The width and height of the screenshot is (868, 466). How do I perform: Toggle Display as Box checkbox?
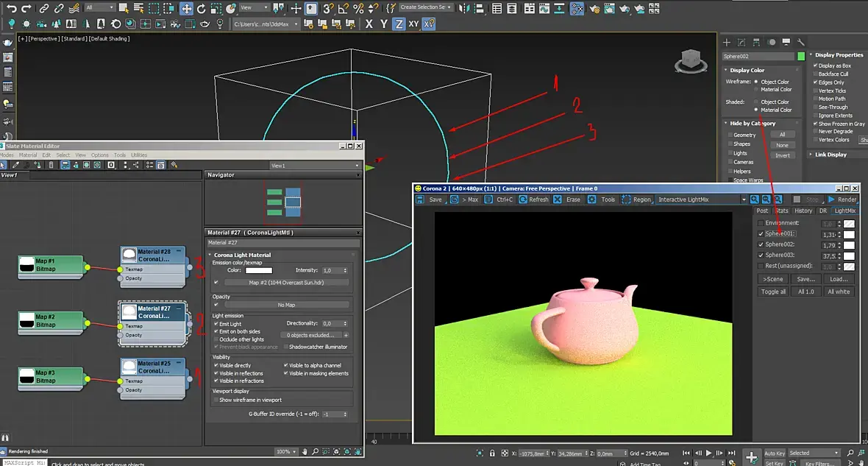(x=815, y=66)
